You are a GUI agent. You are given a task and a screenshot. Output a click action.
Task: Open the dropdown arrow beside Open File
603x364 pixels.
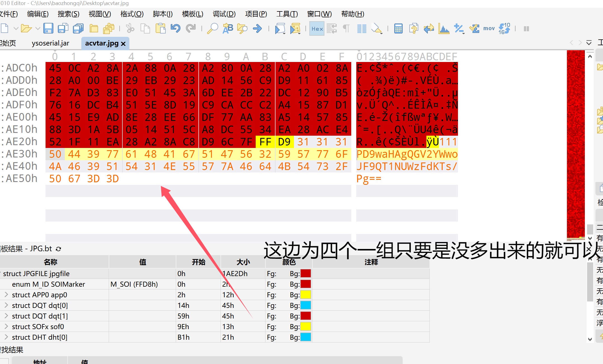pos(38,28)
